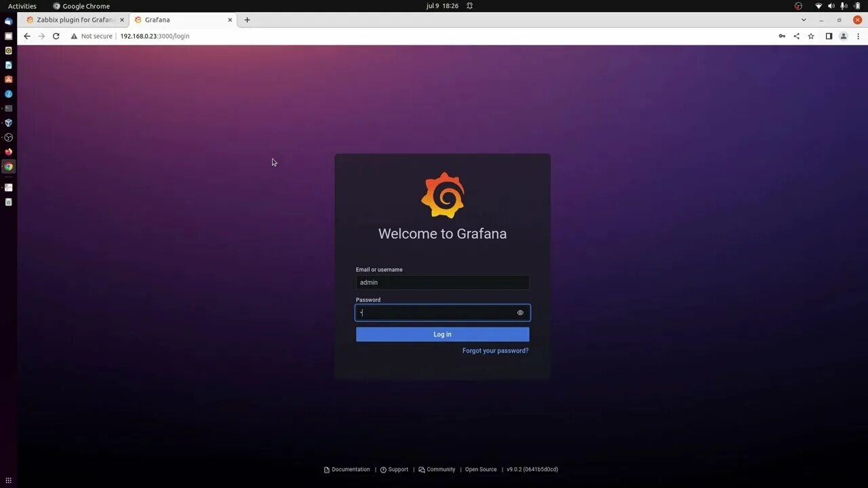Click the address bar URL

point(155,36)
